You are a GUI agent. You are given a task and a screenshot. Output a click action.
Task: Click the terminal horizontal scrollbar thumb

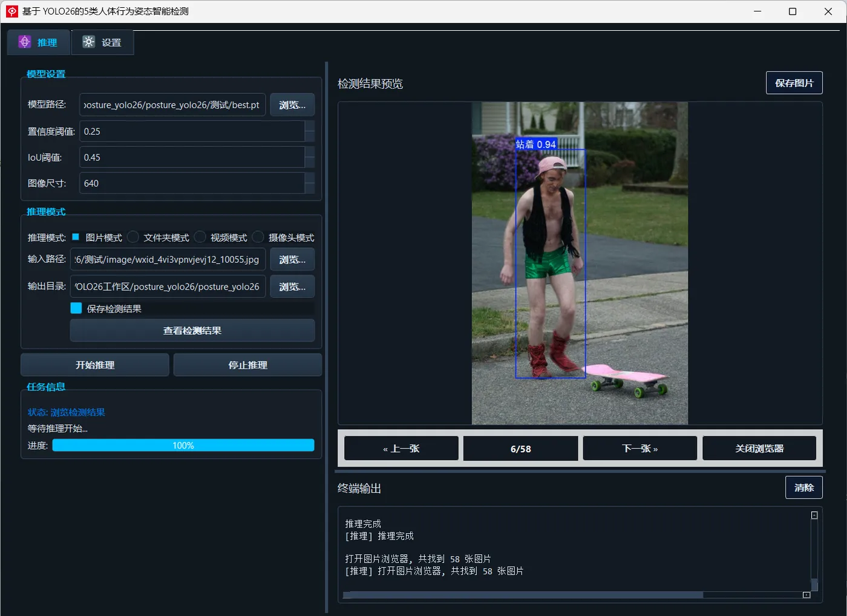(x=523, y=595)
